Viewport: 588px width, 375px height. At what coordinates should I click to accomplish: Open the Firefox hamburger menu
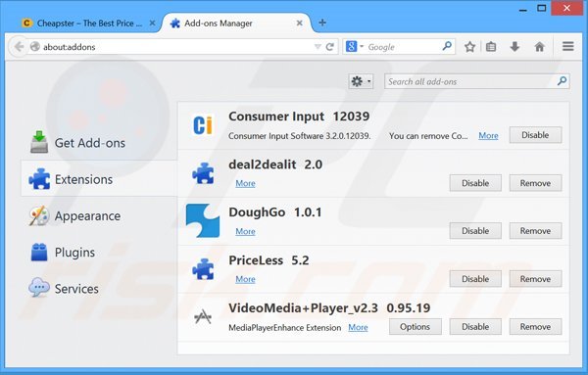568,46
